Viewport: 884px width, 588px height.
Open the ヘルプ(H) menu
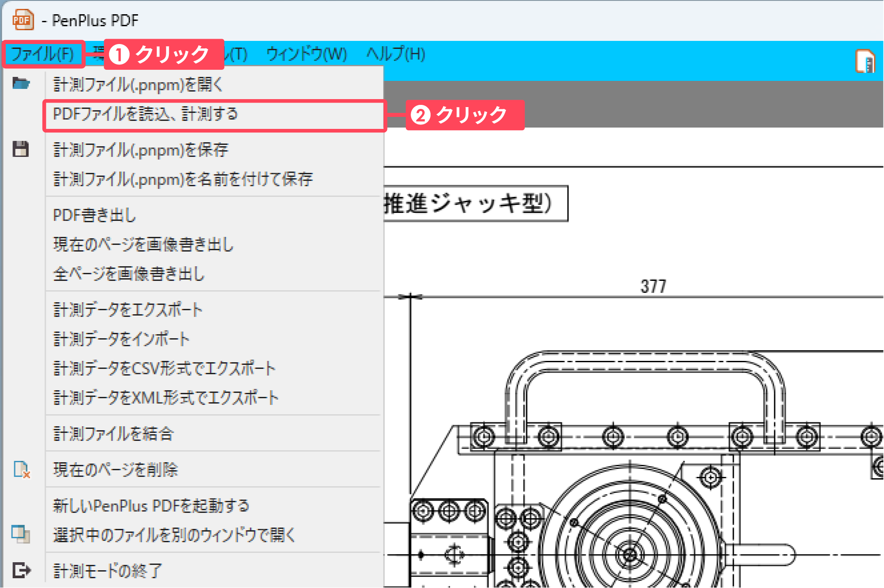click(x=396, y=54)
